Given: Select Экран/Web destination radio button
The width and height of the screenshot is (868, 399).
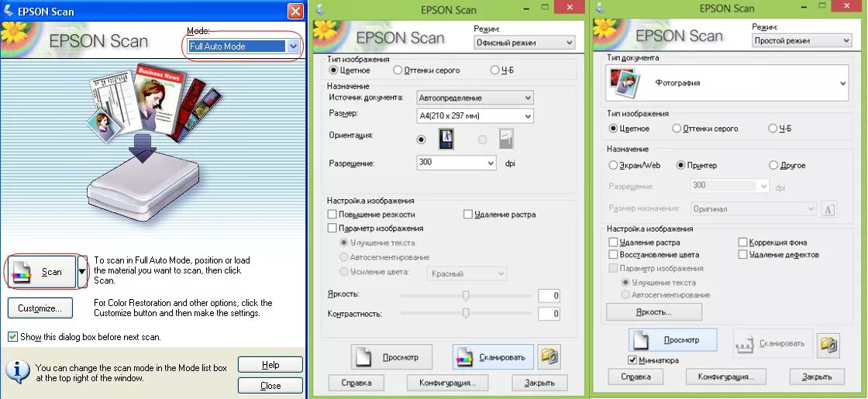Looking at the screenshot, I should 613,165.
